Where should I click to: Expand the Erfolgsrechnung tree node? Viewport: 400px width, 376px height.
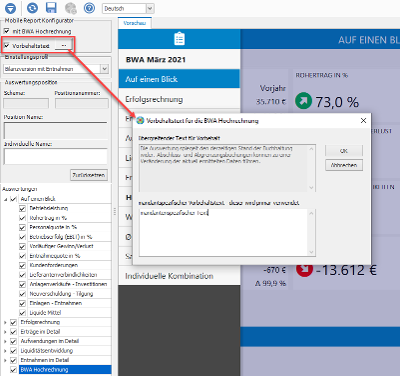click(x=5, y=322)
